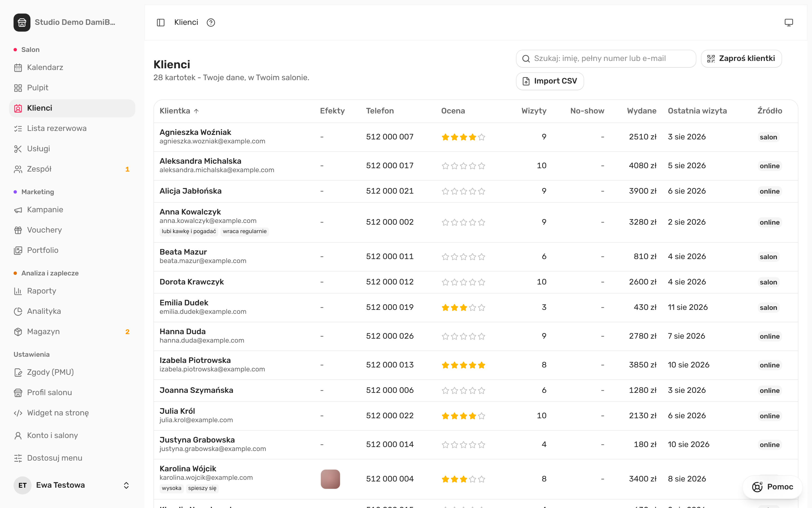The width and height of the screenshot is (812, 508).
Task: Click the Wizyty column header
Action: [x=534, y=111]
